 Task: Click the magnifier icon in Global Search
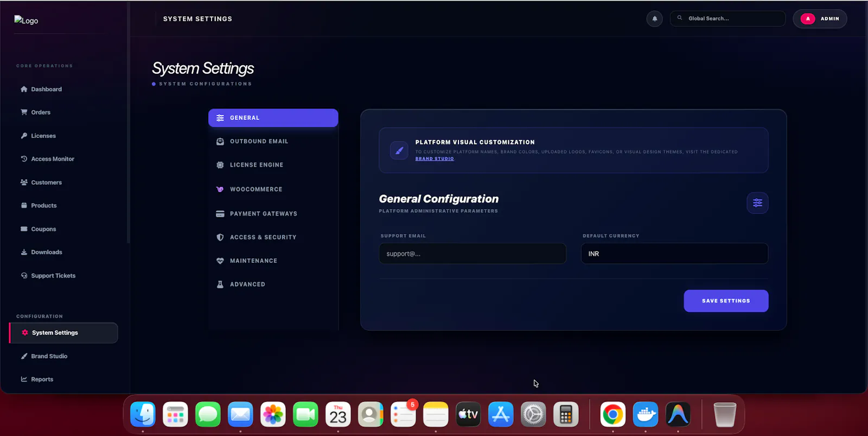click(x=680, y=18)
